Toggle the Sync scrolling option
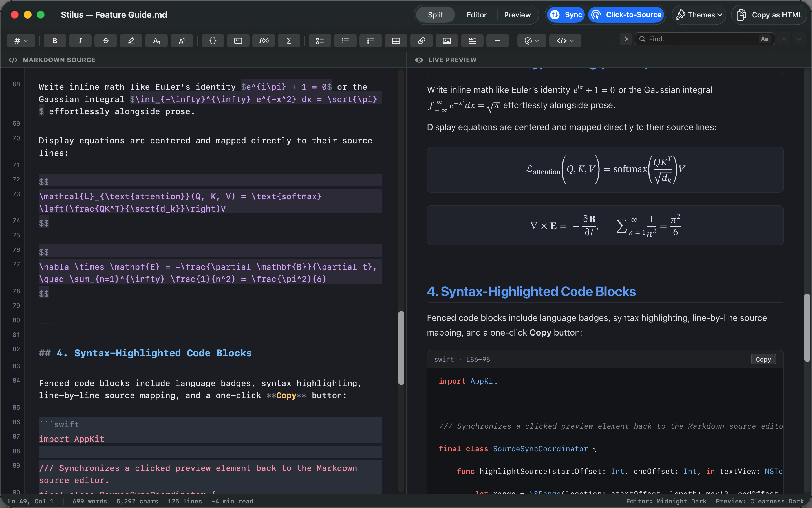Viewport: 812px width, 508px height. 566,15
